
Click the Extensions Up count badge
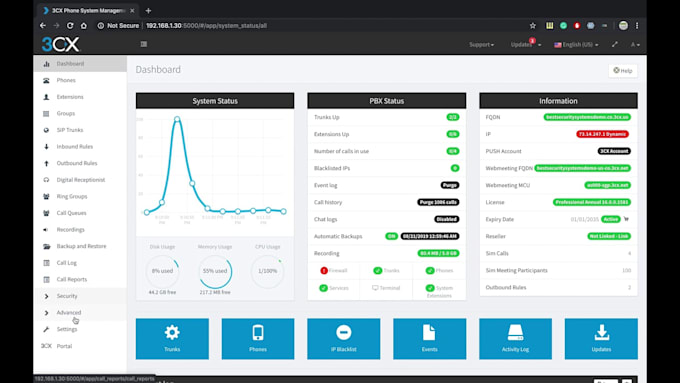[x=453, y=134]
